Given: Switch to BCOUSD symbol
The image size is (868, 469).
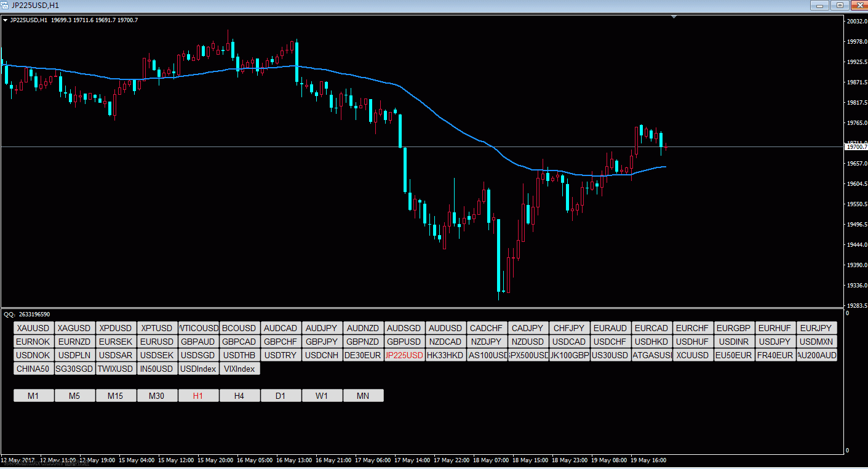Looking at the screenshot, I should [x=239, y=328].
